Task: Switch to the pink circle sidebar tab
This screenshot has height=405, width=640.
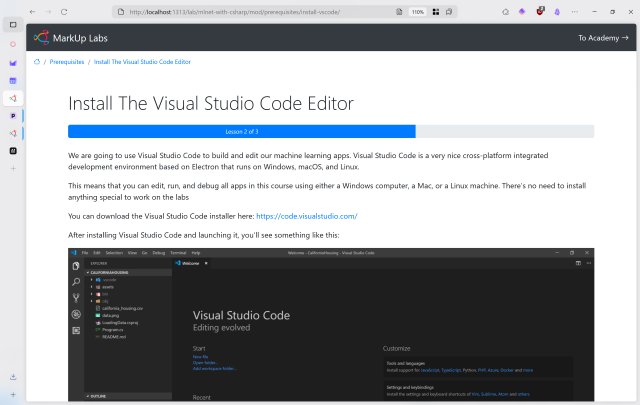Action: (13, 44)
